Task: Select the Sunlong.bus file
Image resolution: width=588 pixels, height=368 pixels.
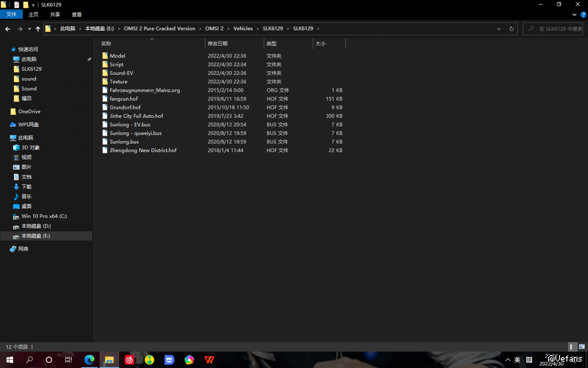Action: point(124,142)
